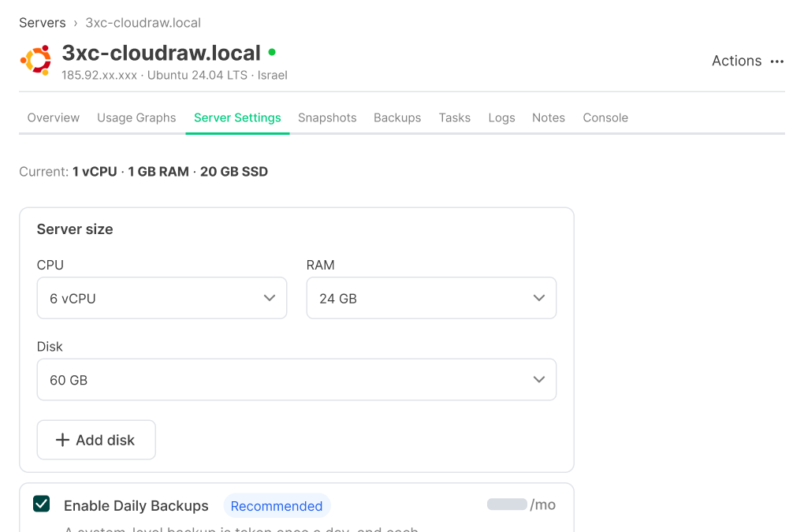This screenshot has width=804, height=532.
Task: Open the Actions three-dot menu
Action: coord(777,61)
